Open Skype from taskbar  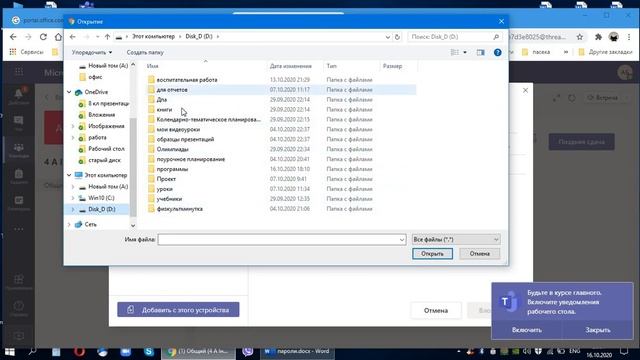(x=149, y=351)
